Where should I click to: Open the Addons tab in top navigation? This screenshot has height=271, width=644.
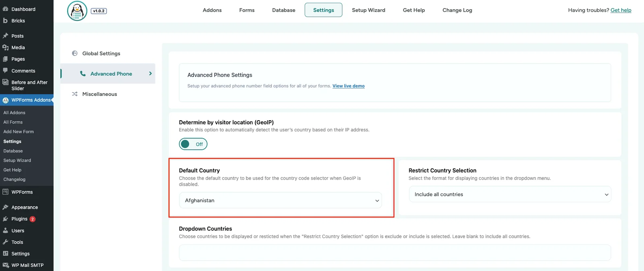tap(212, 10)
